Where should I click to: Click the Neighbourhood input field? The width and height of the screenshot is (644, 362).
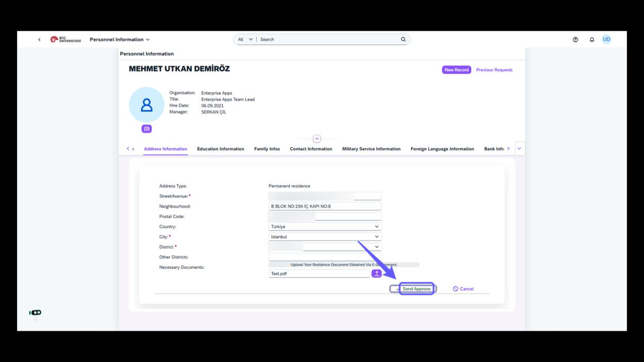tap(325, 206)
